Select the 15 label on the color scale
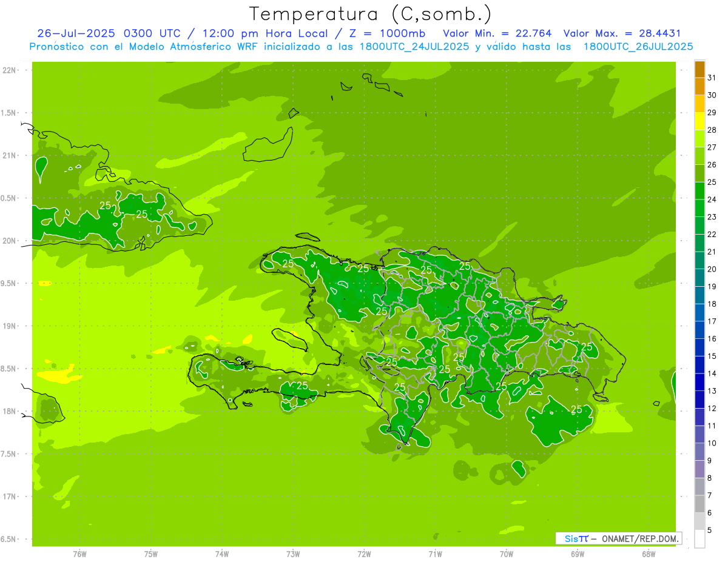728x562 pixels. [712, 356]
